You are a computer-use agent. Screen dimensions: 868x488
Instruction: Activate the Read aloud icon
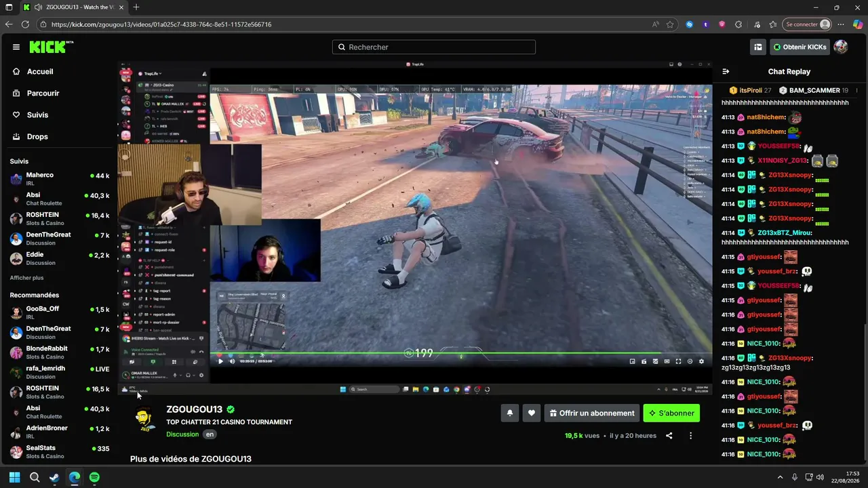[x=656, y=24]
